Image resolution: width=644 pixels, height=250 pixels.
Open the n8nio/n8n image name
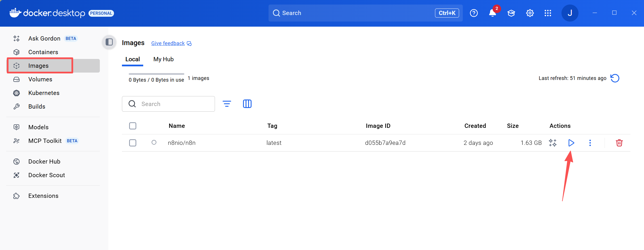point(182,143)
